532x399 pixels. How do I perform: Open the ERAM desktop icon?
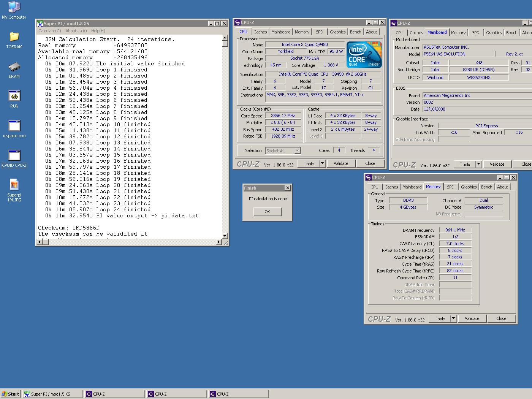(14, 70)
